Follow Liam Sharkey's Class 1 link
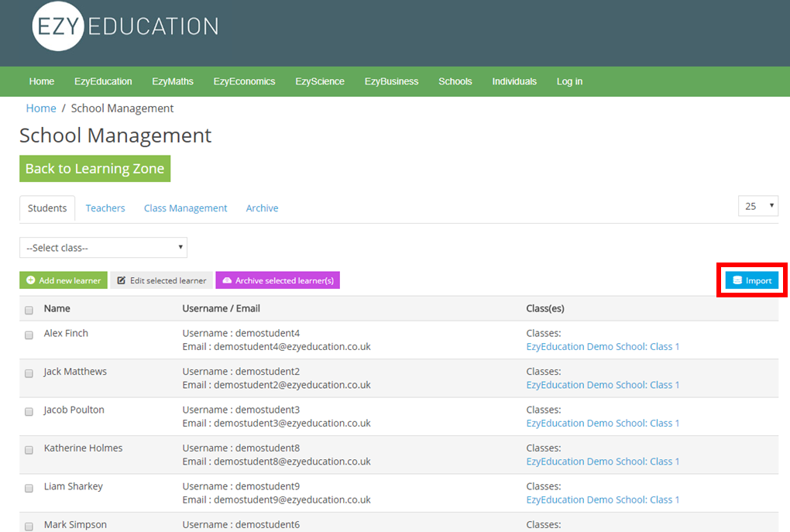The width and height of the screenshot is (790, 532). coord(603,499)
